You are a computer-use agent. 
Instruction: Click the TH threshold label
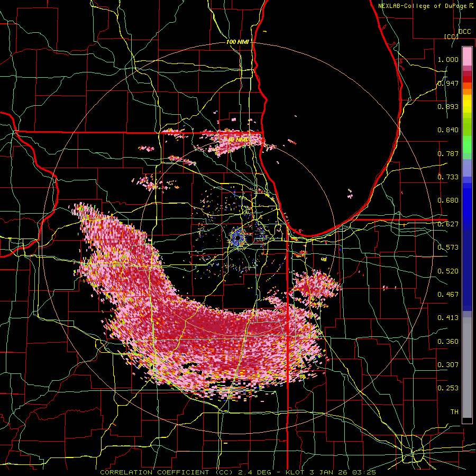pos(454,412)
